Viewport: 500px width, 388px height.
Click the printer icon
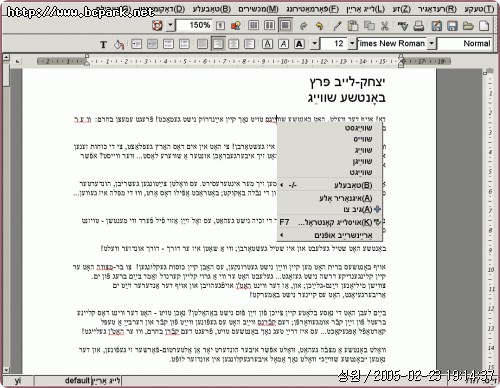point(419,26)
